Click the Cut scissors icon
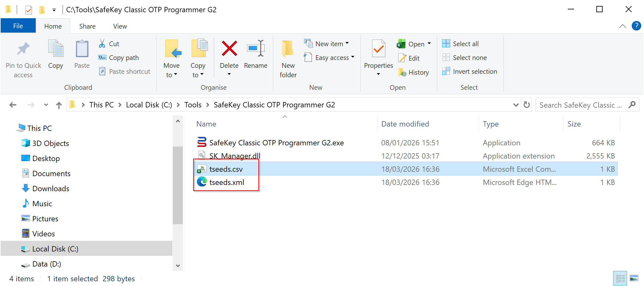This screenshot has width=644, height=286. [102, 44]
